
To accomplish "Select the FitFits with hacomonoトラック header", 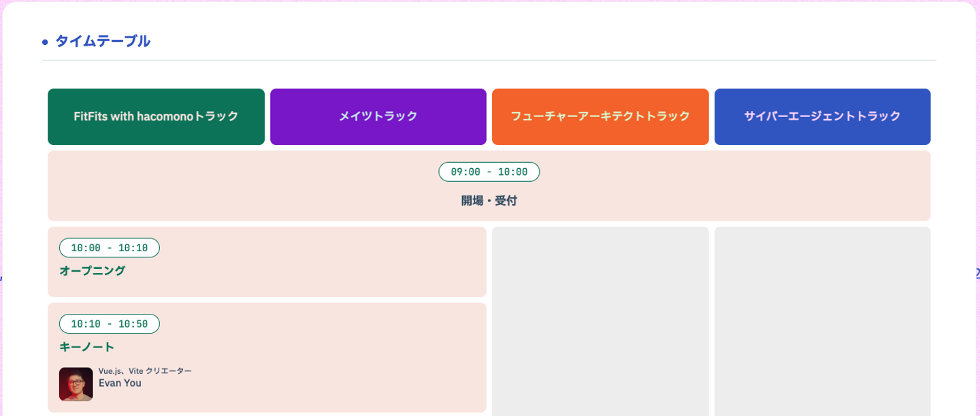I will coord(156,116).
